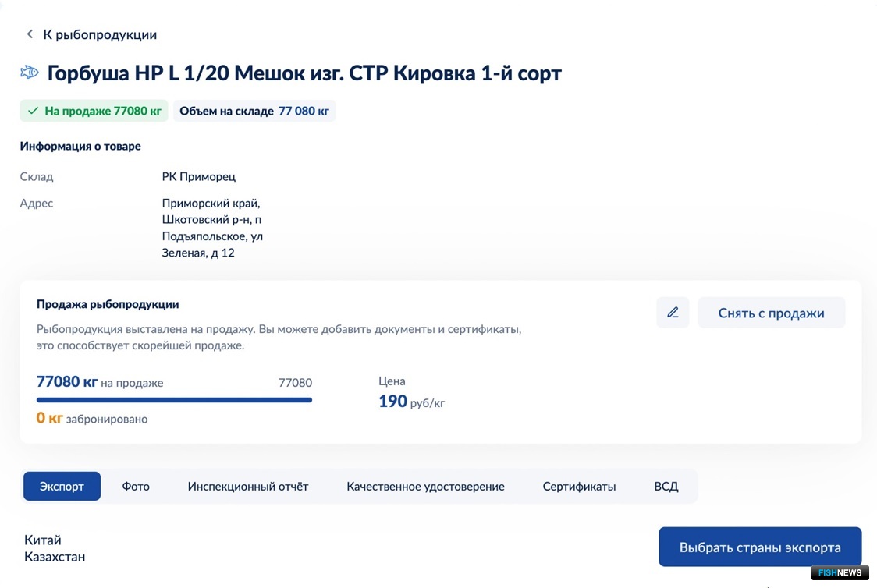The height and width of the screenshot is (588, 877).
Task: Switch to the Сертификаты tab
Action: point(579,487)
